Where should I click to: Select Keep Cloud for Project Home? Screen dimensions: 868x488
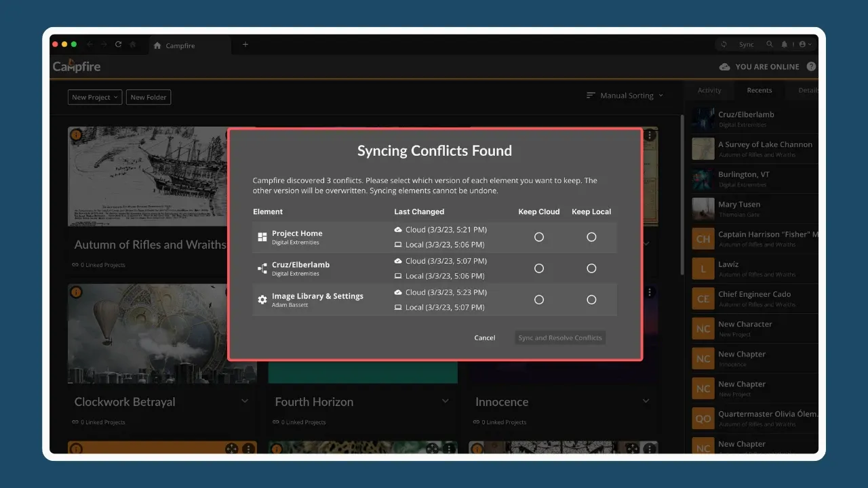pyautogui.click(x=539, y=237)
